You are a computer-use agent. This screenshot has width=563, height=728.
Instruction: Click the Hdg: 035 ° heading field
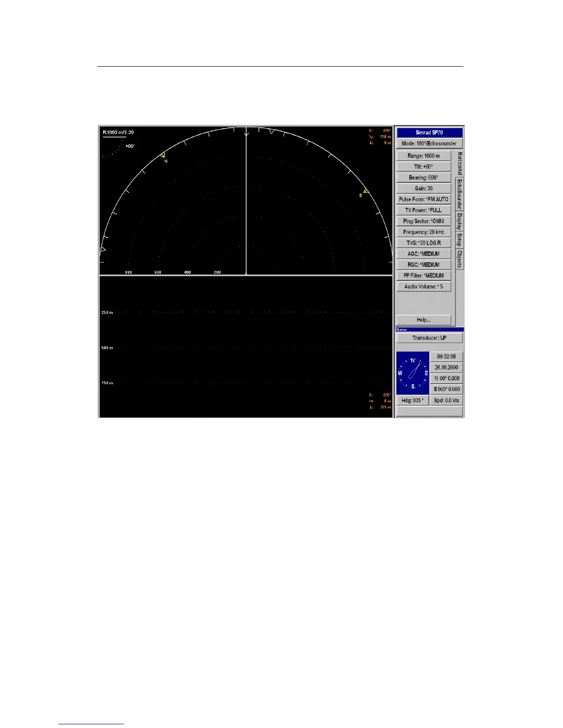[x=413, y=400]
